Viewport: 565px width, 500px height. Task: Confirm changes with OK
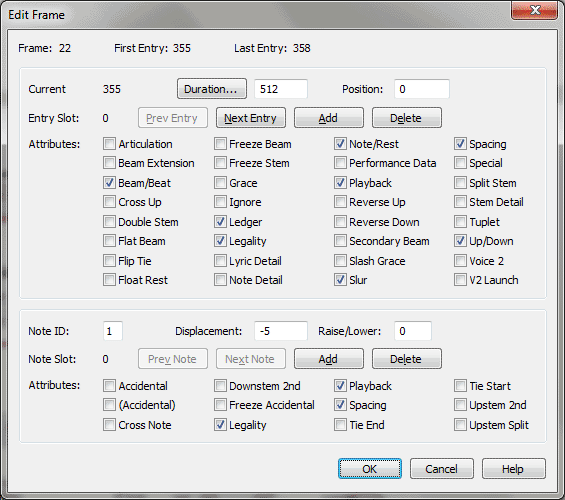(370, 469)
